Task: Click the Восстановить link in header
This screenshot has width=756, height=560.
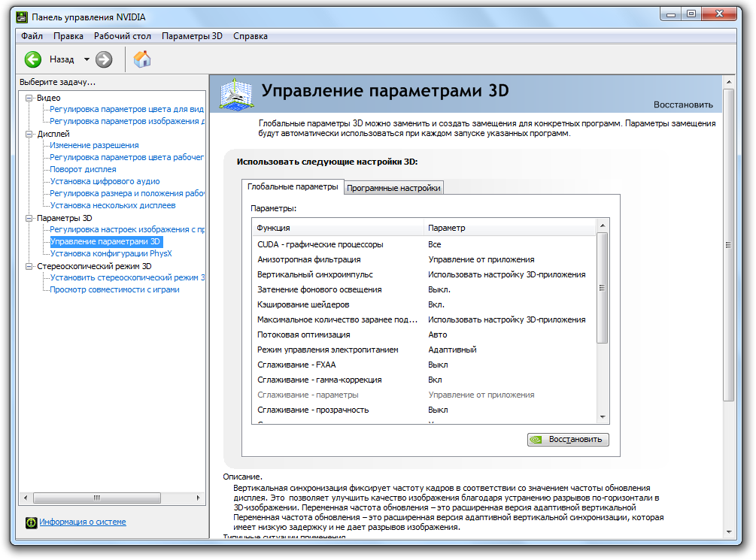Action: click(x=682, y=104)
